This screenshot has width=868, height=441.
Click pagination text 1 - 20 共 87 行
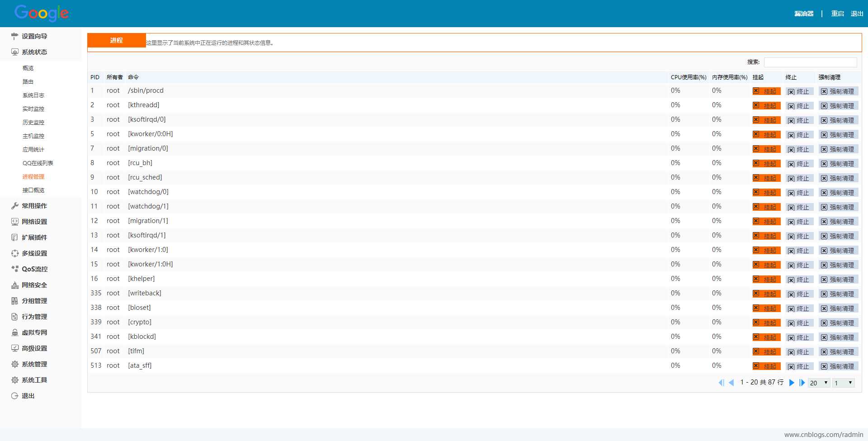click(x=762, y=382)
